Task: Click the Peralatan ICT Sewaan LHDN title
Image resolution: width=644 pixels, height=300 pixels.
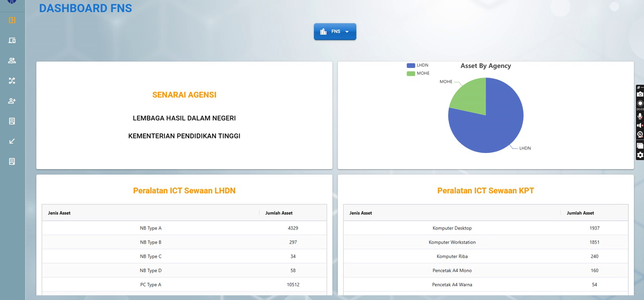Action: click(x=184, y=191)
